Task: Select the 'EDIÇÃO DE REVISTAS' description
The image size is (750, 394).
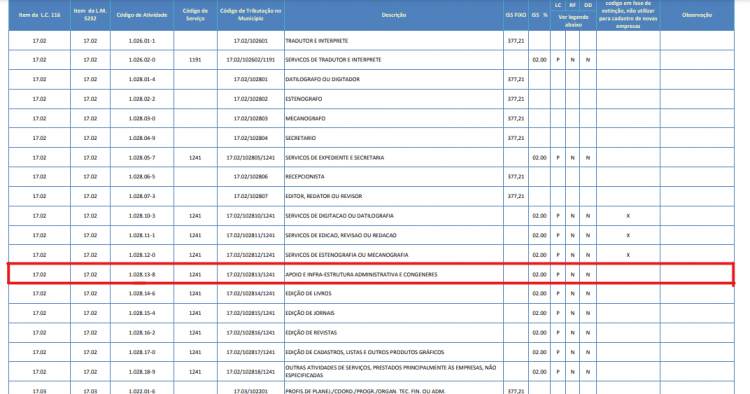Action: (311, 333)
